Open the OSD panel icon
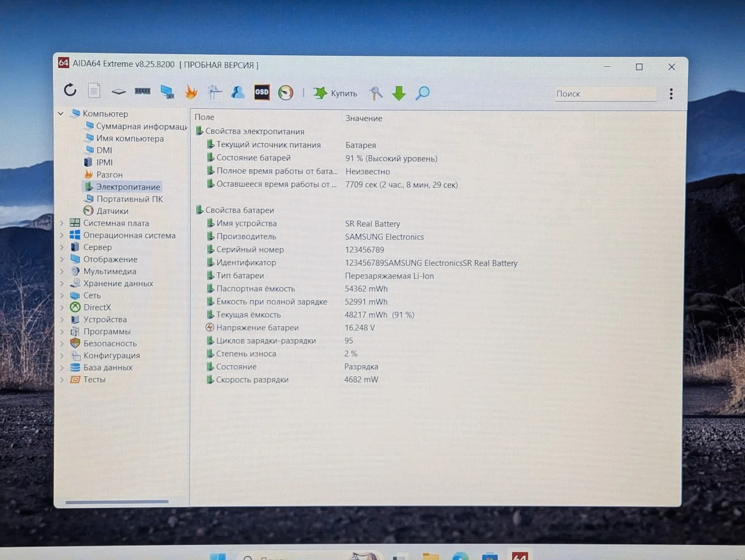Viewport: 745px width, 560px height. click(x=262, y=92)
